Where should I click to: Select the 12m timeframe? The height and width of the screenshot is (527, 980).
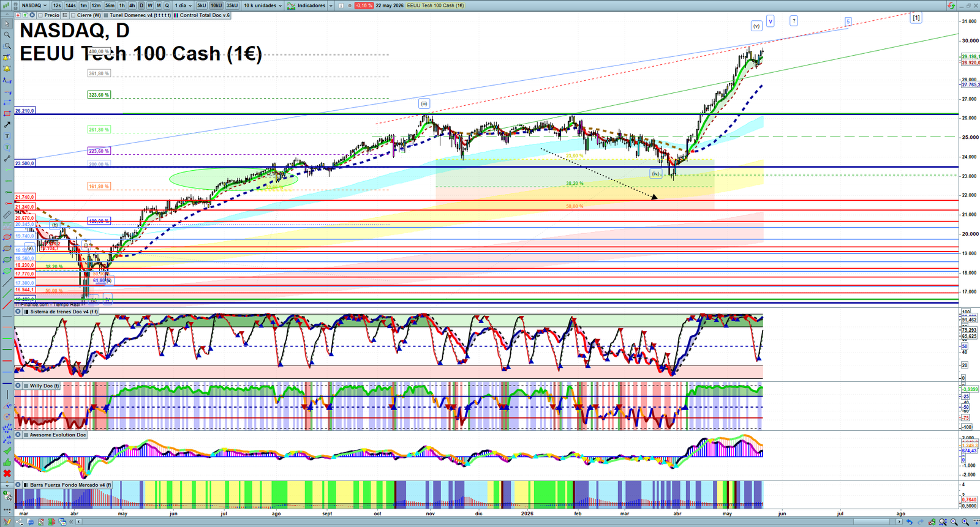click(96, 6)
